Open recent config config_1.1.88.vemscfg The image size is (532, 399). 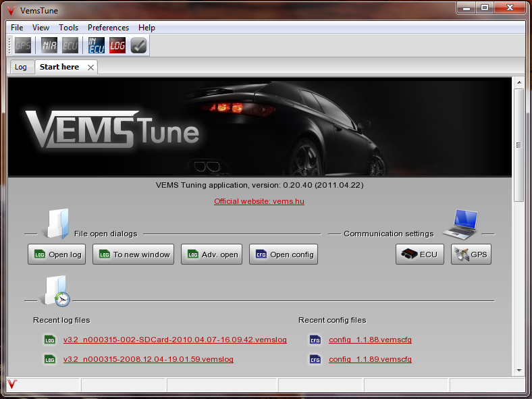pyautogui.click(x=369, y=340)
